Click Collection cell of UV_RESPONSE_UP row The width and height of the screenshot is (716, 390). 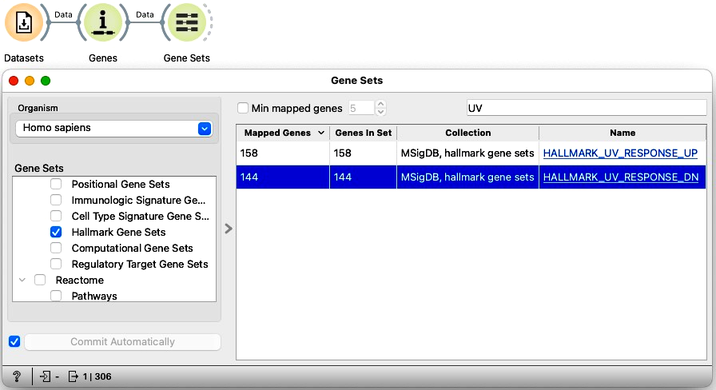[x=468, y=153]
